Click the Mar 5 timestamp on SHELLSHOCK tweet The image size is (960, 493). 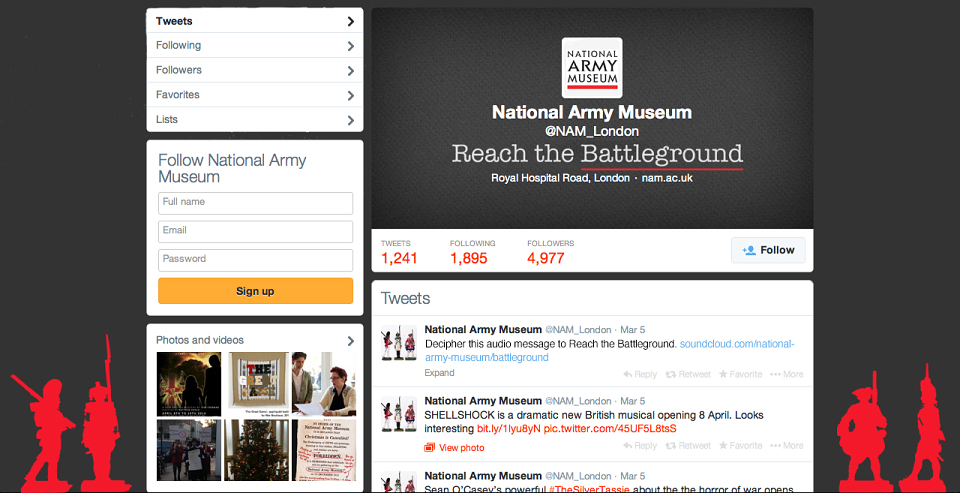point(632,401)
